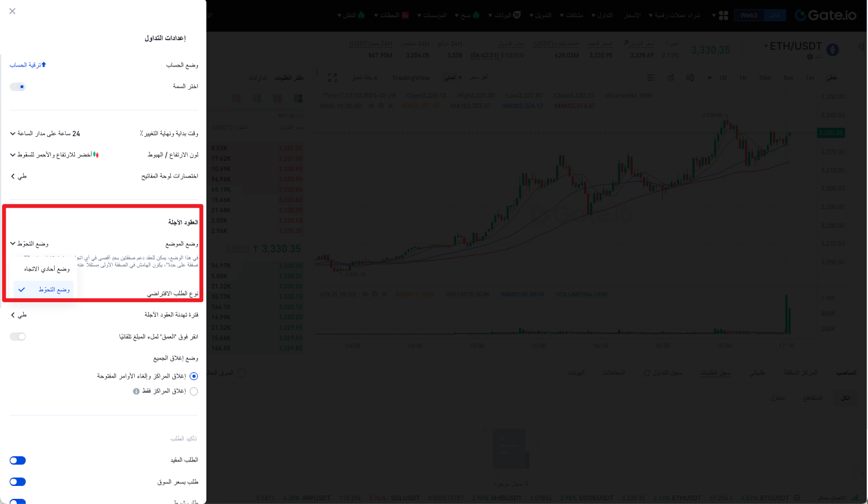This screenshot has height=504, width=868.
Task: Open the apps grid icon in header
Action: coord(723,15)
